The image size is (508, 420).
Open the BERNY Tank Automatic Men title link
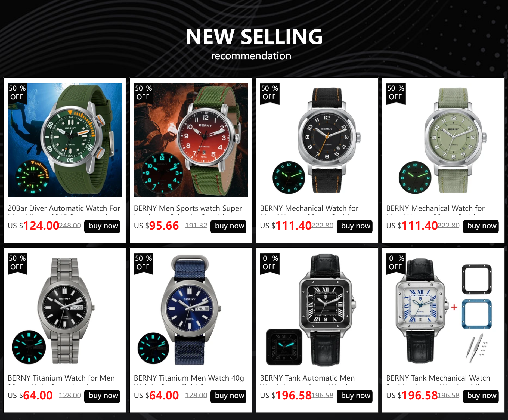tap(307, 378)
